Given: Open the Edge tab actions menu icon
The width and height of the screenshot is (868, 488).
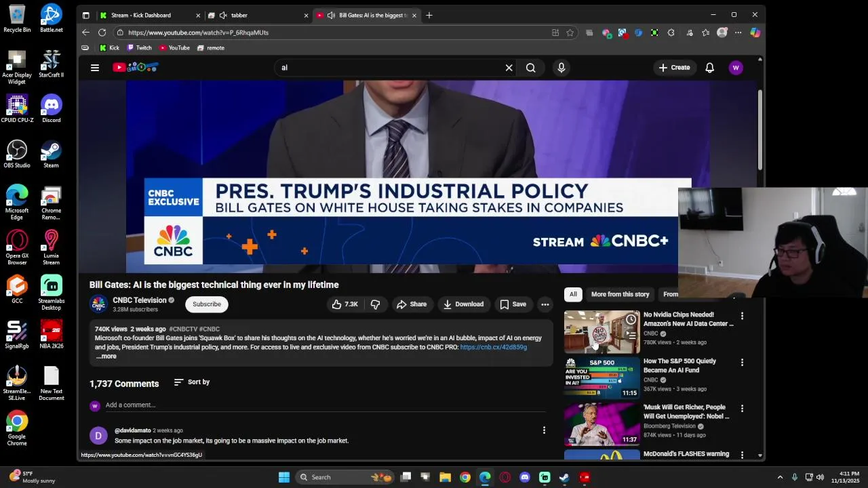Looking at the screenshot, I should 85,15.
